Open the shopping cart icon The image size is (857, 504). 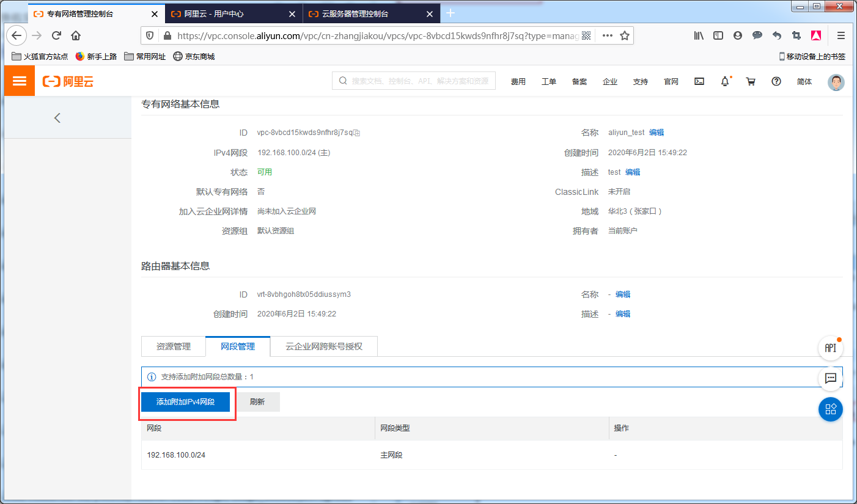tap(751, 81)
